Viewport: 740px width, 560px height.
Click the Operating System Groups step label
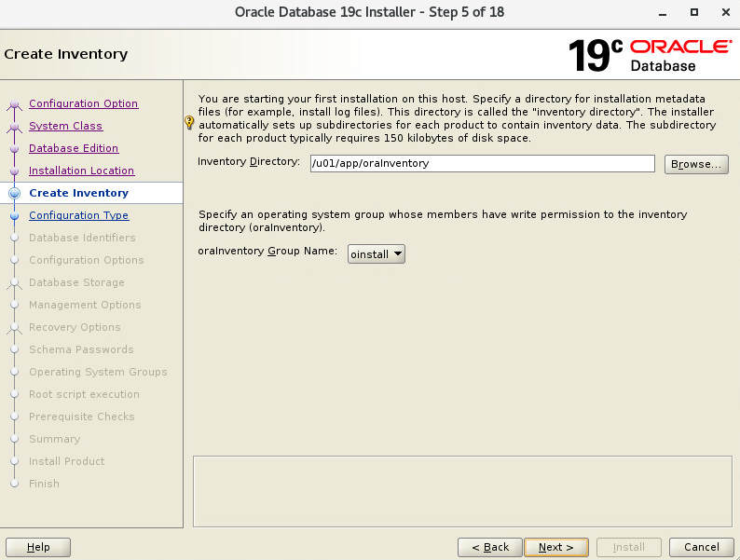coord(98,372)
